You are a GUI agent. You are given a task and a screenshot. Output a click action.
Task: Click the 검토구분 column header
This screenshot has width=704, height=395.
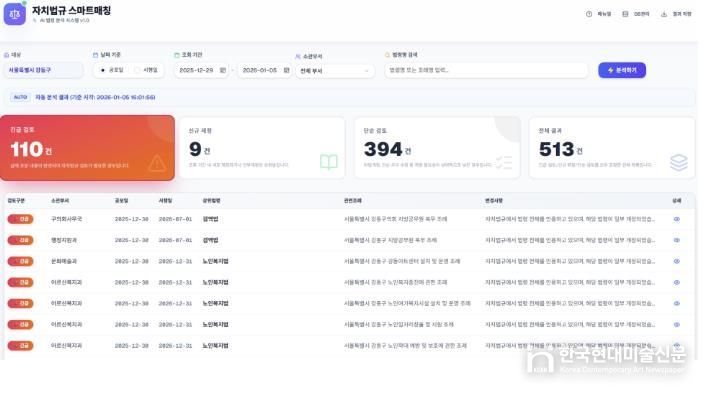pos(16,201)
